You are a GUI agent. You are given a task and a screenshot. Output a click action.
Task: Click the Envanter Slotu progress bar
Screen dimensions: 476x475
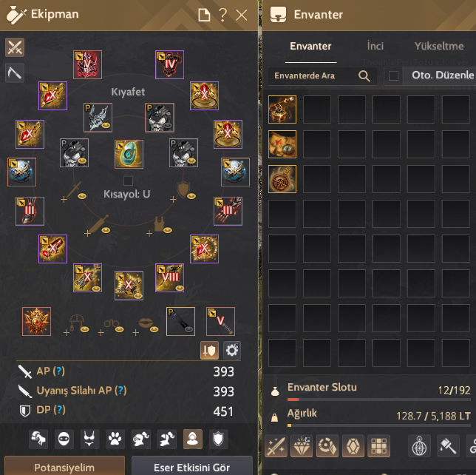click(x=379, y=400)
